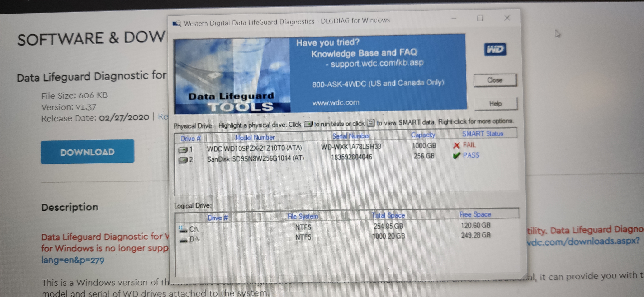The width and height of the screenshot is (644, 297).
Task: Click NTFS file system for D:\
Action: click(x=303, y=237)
